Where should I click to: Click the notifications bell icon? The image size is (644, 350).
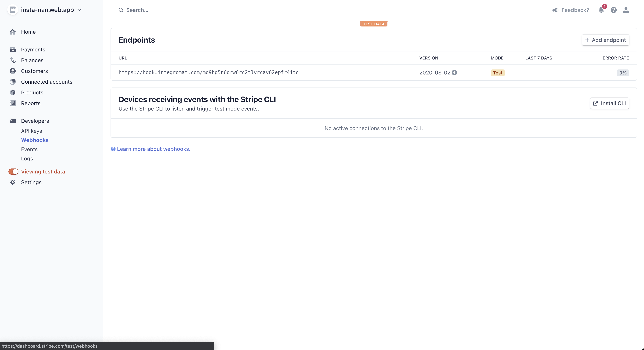pos(601,10)
